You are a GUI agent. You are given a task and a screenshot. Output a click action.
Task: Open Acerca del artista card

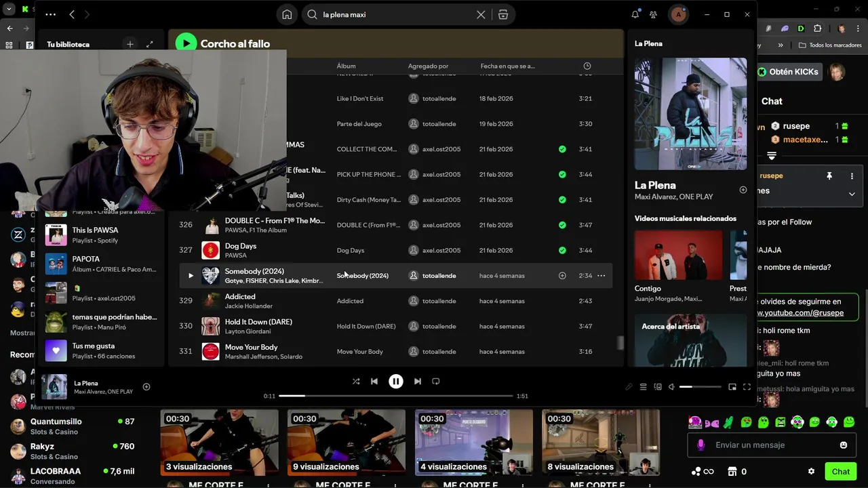[690, 340]
